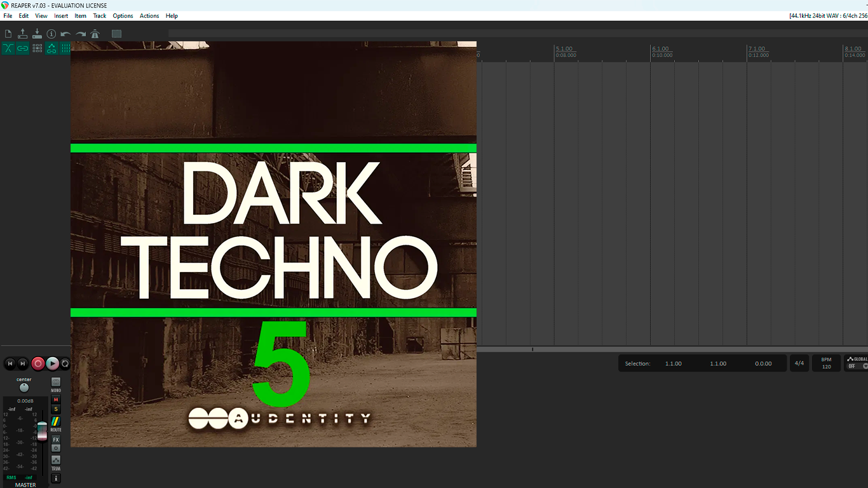Go to project end
Screen dimensions: 868x488
point(23,363)
